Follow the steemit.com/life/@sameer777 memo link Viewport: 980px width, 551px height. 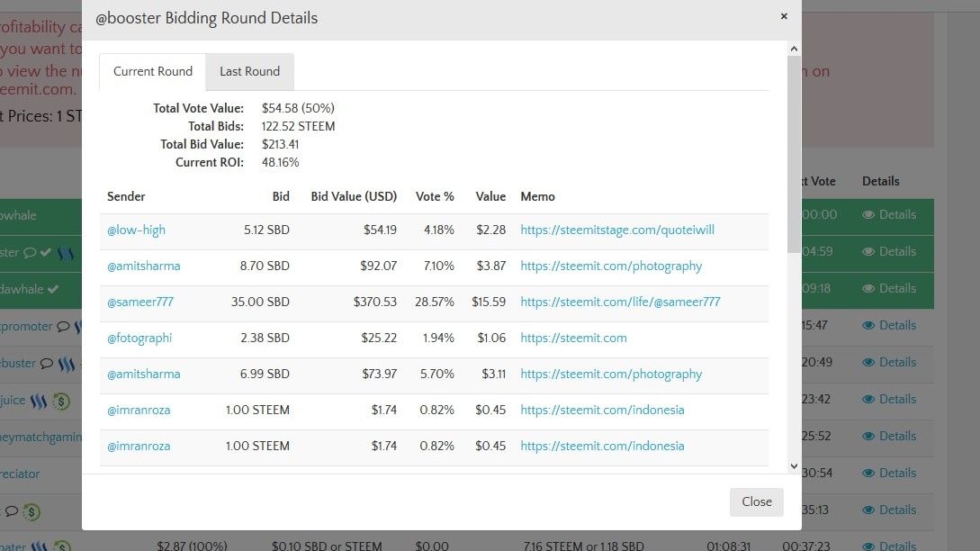(x=621, y=303)
